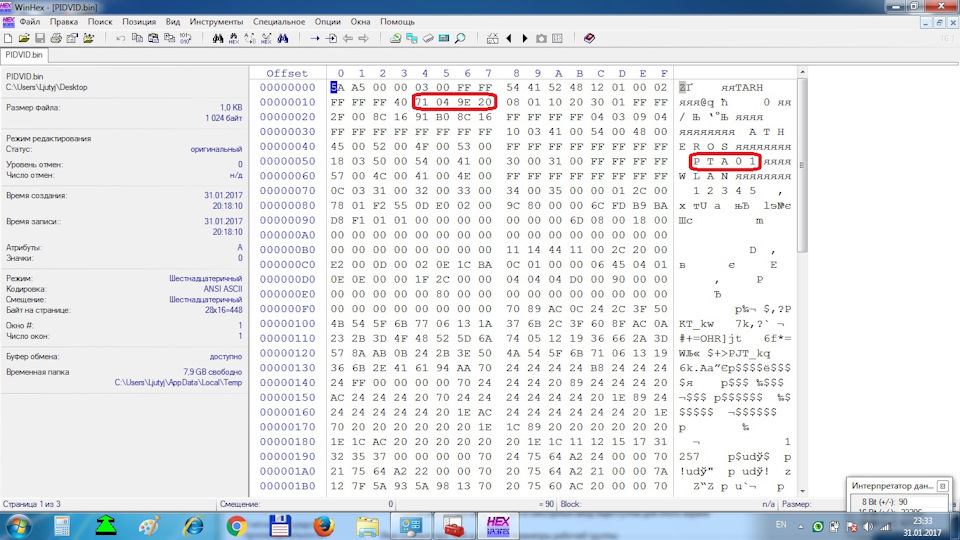Click offset row 000000F0
Image resolution: width=960 pixels, height=540 pixels.
(287, 309)
